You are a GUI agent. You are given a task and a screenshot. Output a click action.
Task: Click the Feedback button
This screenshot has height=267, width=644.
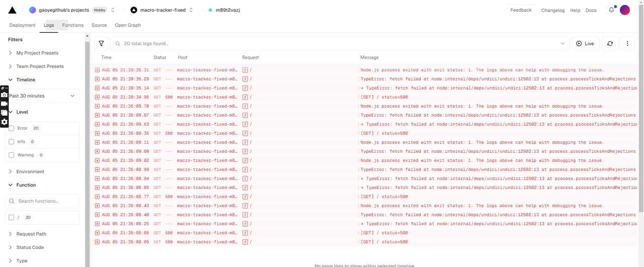click(521, 10)
